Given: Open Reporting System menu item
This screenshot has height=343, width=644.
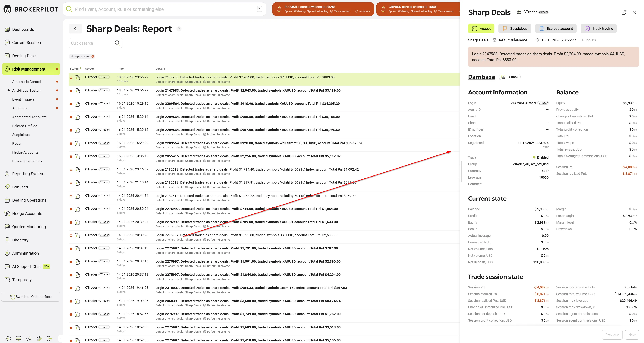Looking at the screenshot, I should (28, 174).
